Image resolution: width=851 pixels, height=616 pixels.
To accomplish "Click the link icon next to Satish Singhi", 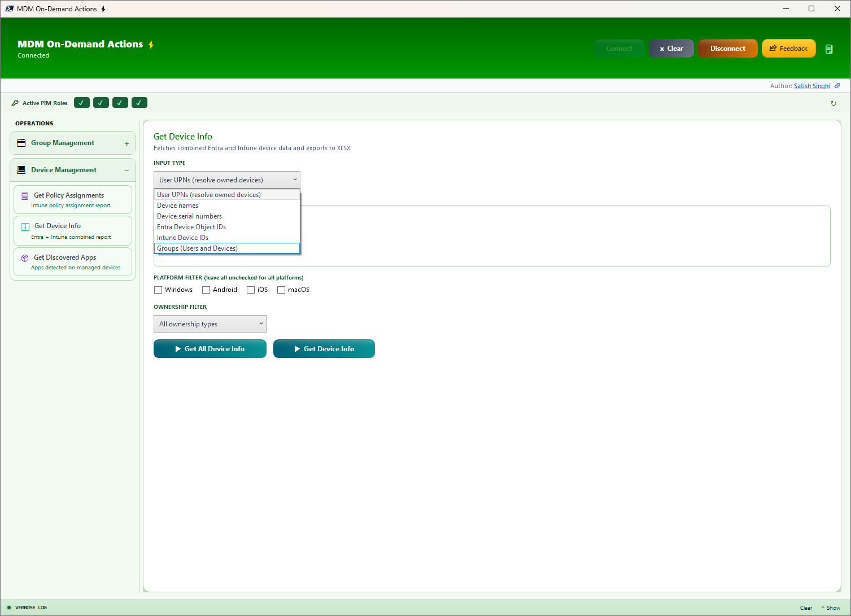I will 837,85.
